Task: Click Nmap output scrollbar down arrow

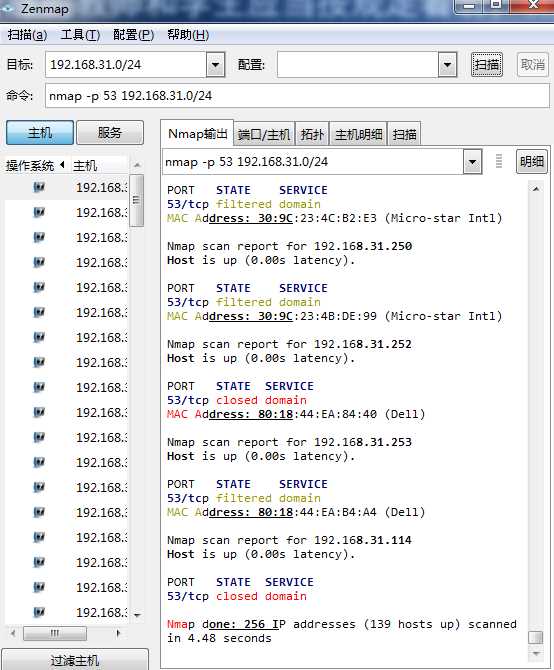Action: pos(536,654)
